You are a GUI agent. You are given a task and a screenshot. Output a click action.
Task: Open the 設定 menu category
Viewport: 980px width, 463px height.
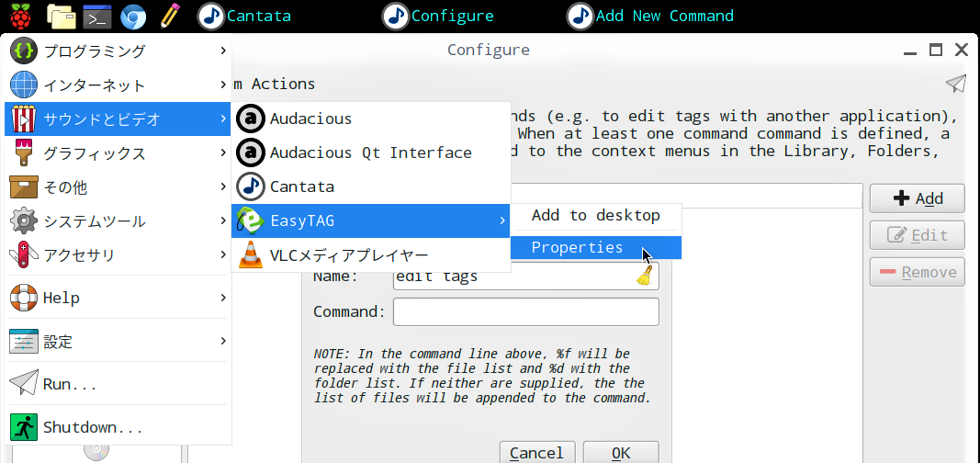pos(118,341)
